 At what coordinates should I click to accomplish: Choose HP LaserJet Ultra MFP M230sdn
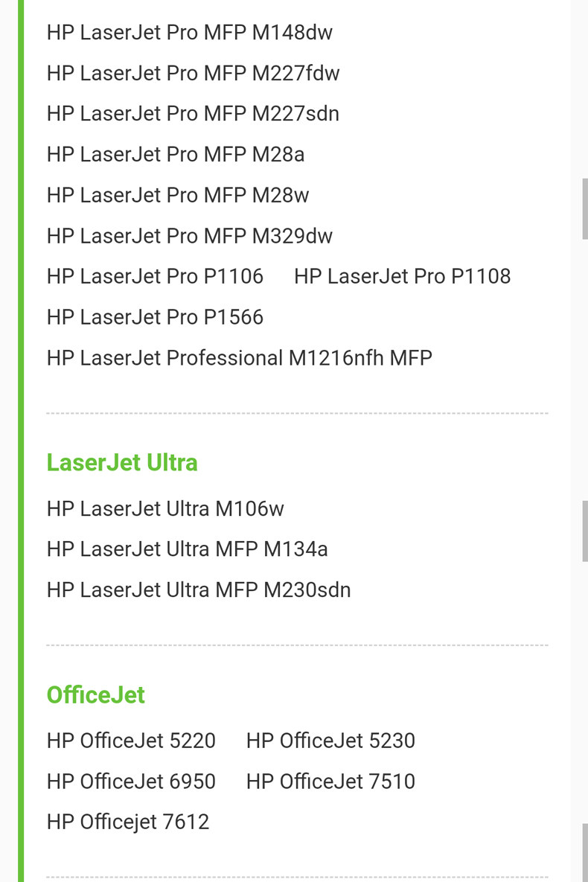(x=199, y=590)
